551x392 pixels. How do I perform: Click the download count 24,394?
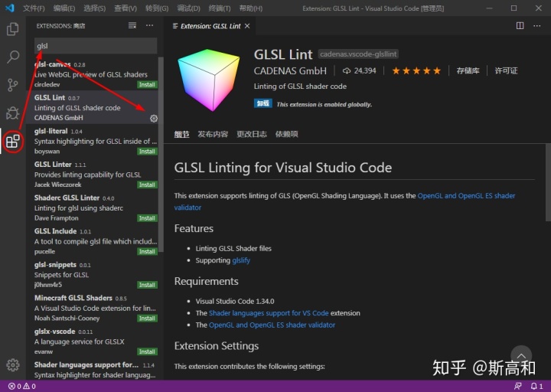pyautogui.click(x=359, y=70)
